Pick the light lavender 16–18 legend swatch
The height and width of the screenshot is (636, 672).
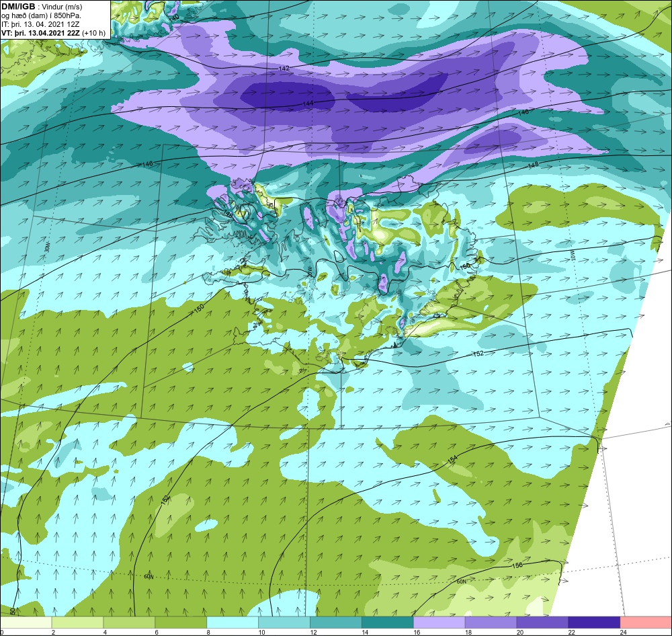pos(439,623)
